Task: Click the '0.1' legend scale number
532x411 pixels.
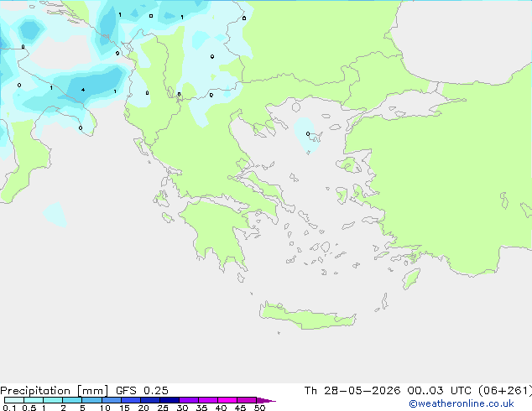Action: [9, 408]
